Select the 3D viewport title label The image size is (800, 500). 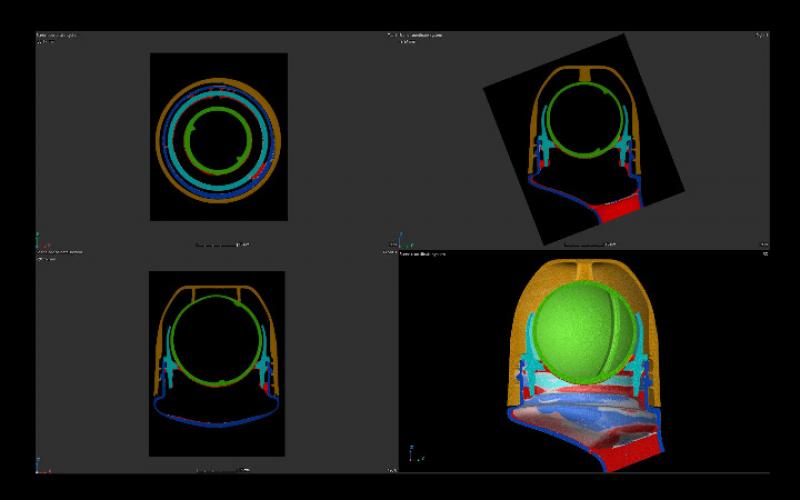(x=425, y=255)
